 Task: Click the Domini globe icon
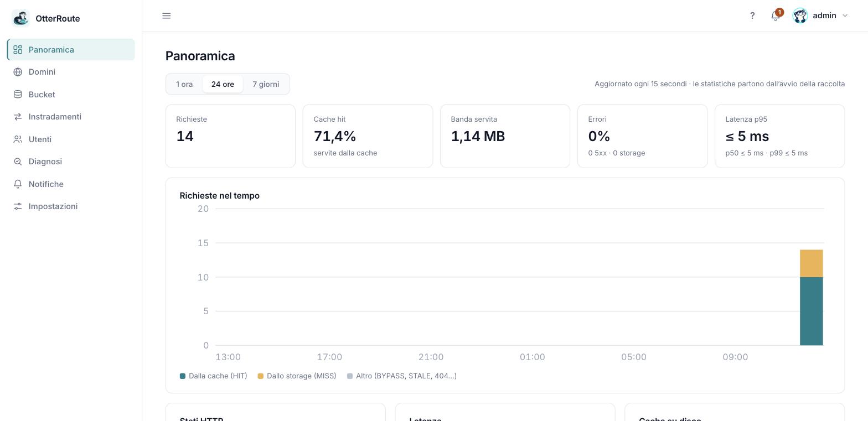[18, 72]
